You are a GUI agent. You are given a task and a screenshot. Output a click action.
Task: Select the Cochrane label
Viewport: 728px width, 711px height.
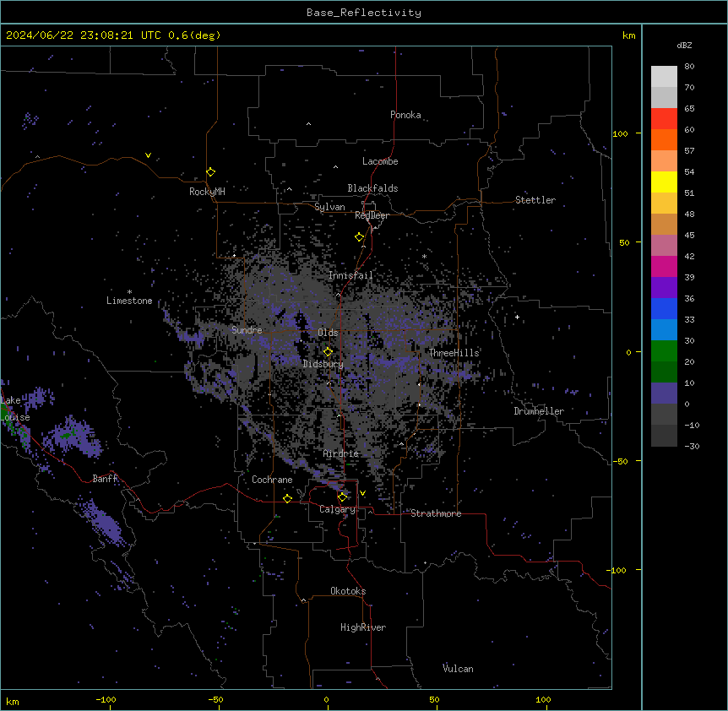272,480
